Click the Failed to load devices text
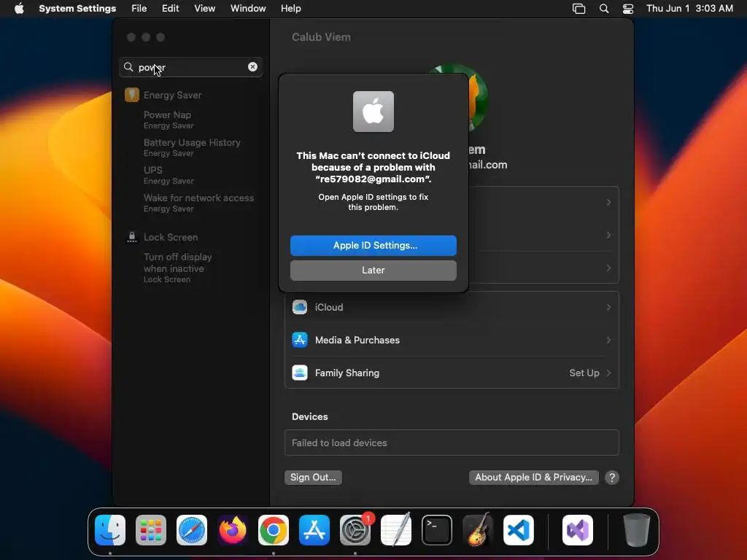The width and height of the screenshot is (747, 560). (x=339, y=443)
